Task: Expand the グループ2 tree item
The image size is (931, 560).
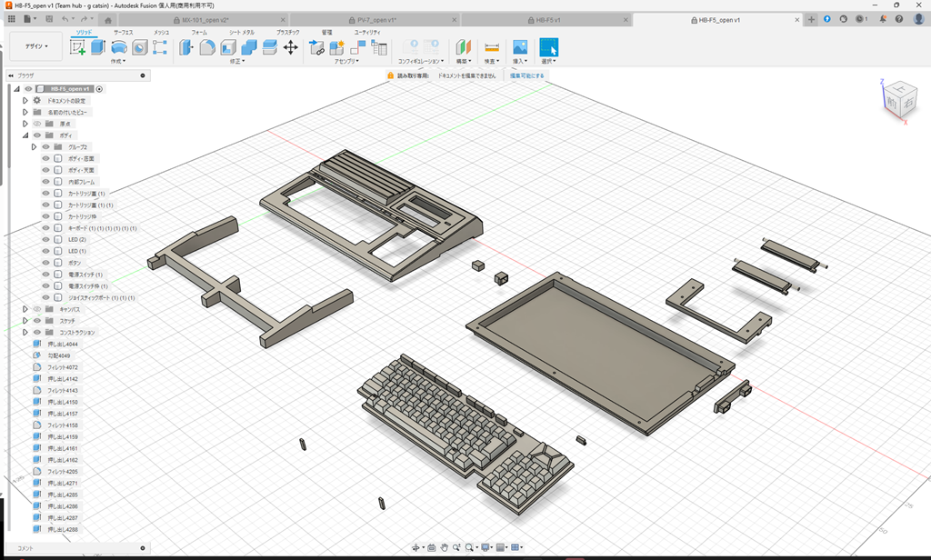Action: point(34,146)
